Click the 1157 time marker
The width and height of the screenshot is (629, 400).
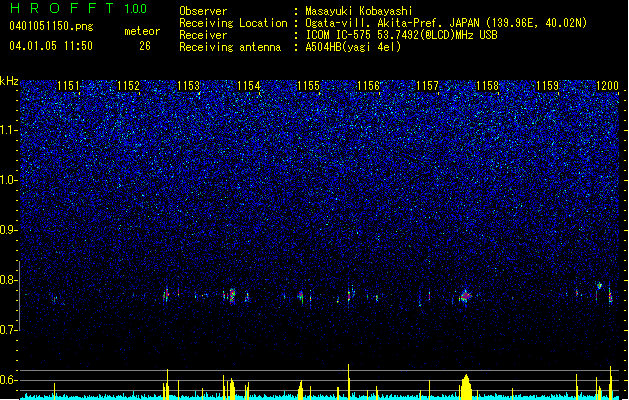tap(428, 85)
